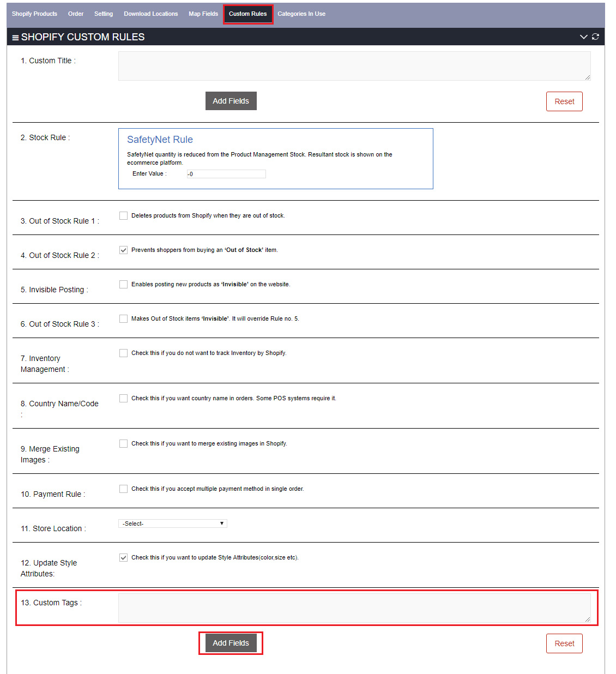This screenshot has height=674, width=616.
Task: Focus the Custom Title text area
Action: tap(354, 66)
